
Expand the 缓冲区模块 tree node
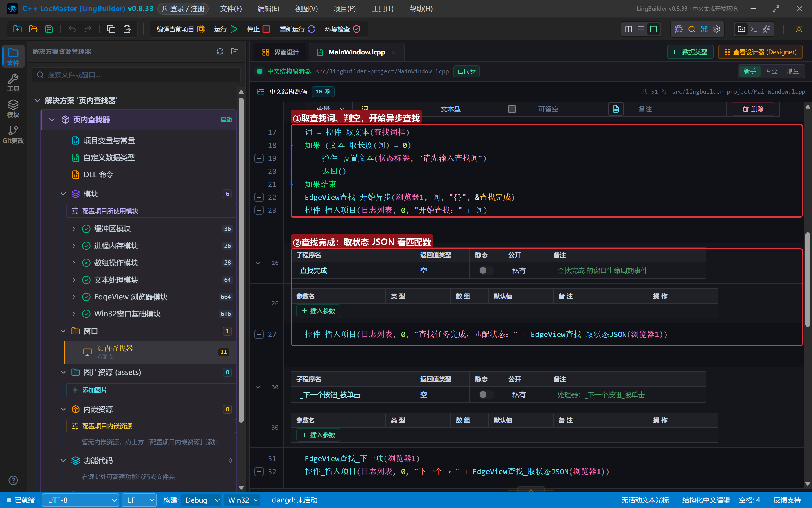click(74, 229)
